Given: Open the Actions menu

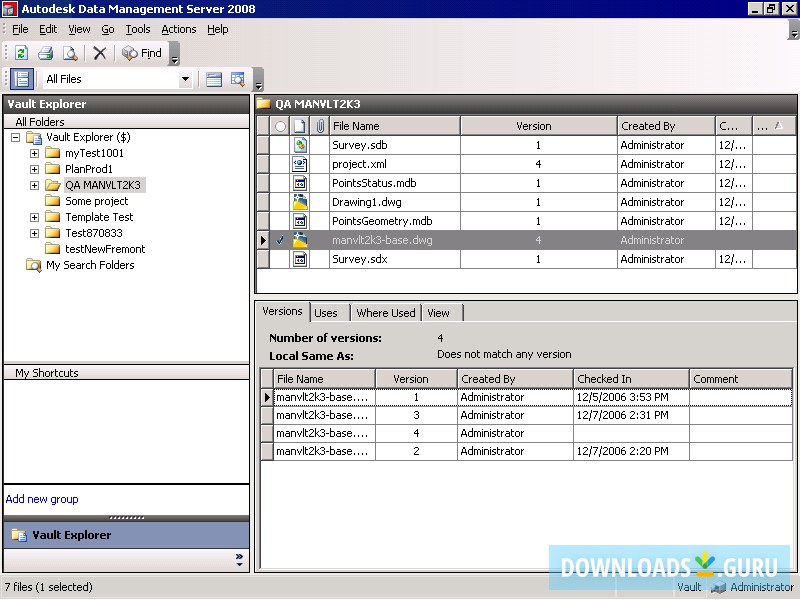Looking at the screenshot, I should [x=179, y=29].
